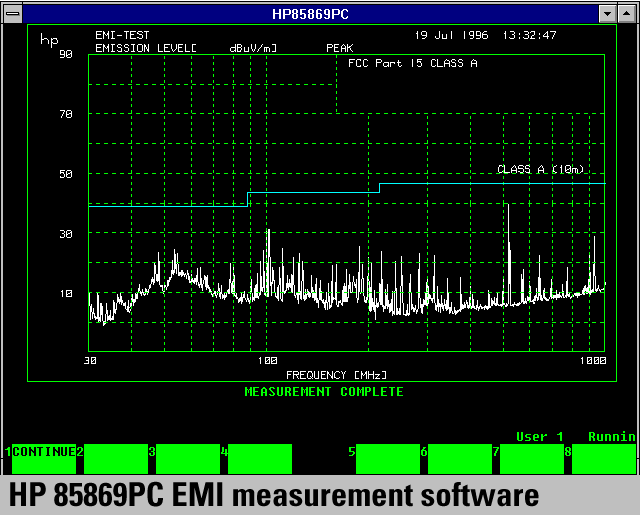
Task: Click the User 1 status indicator
Action: coord(540,437)
